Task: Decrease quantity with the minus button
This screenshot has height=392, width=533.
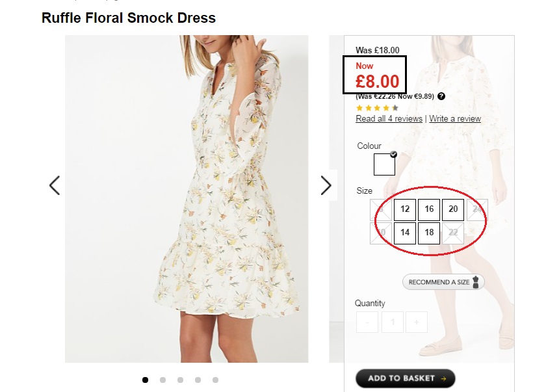Action: (367, 322)
